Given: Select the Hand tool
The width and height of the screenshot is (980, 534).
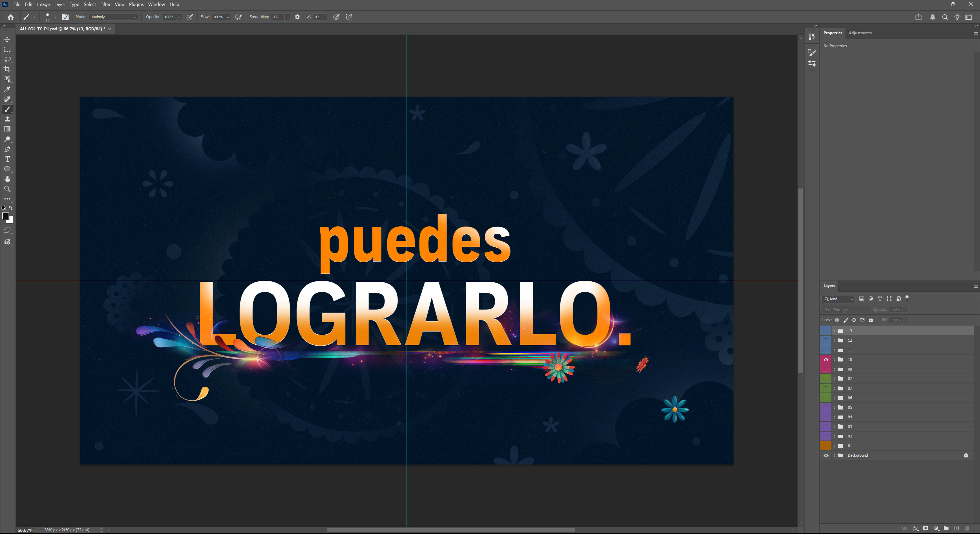Looking at the screenshot, I should [x=7, y=179].
